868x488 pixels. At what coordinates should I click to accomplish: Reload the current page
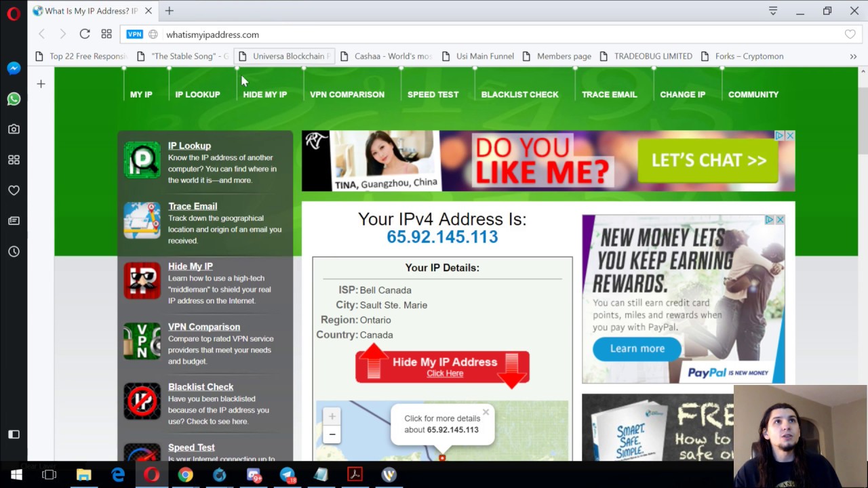click(85, 34)
